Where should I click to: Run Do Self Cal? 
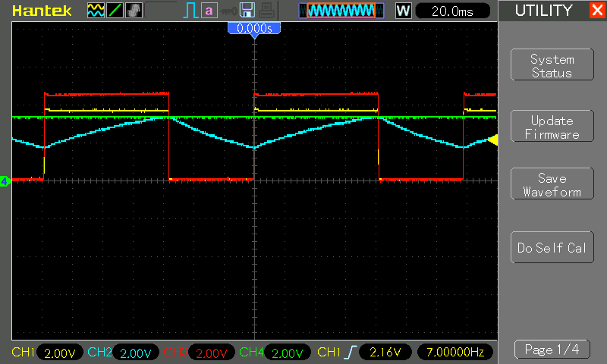tap(552, 248)
